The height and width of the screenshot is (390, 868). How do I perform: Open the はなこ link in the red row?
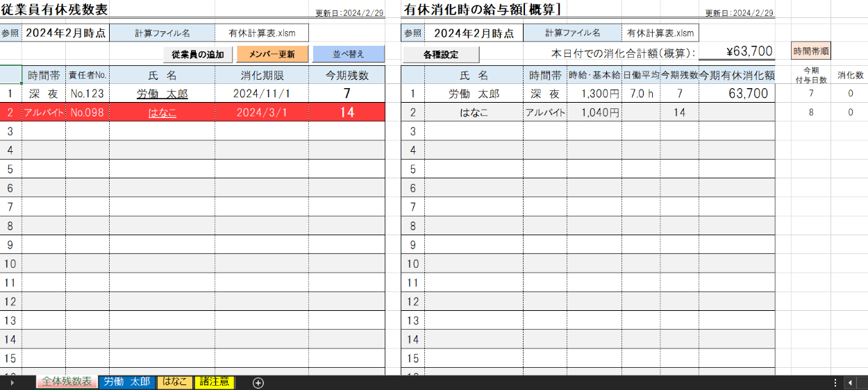point(162,112)
